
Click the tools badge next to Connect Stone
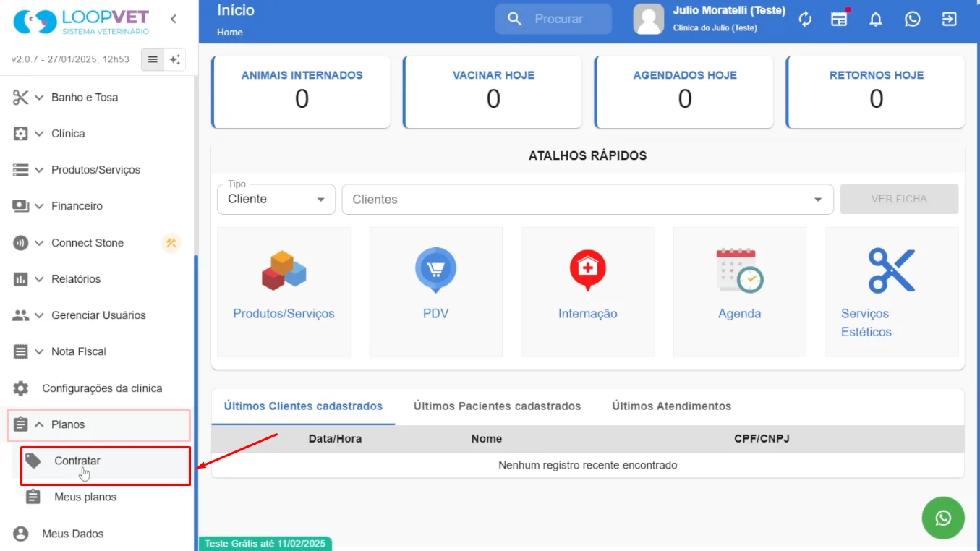(171, 243)
